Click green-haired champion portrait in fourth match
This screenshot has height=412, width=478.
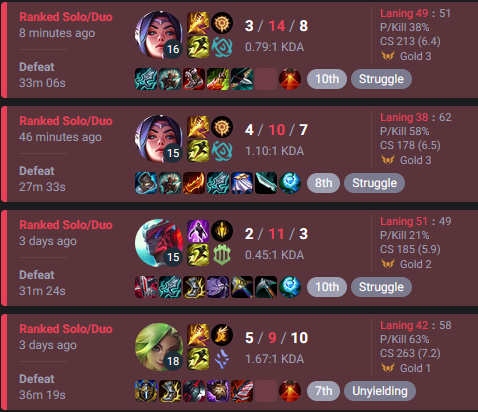(x=159, y=347)
